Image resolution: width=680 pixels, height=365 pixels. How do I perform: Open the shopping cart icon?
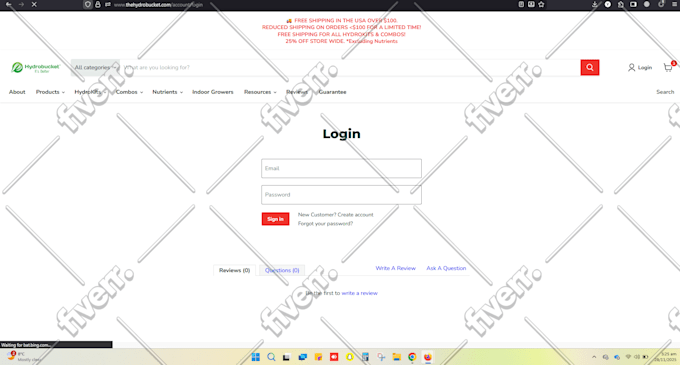point(668,68)
